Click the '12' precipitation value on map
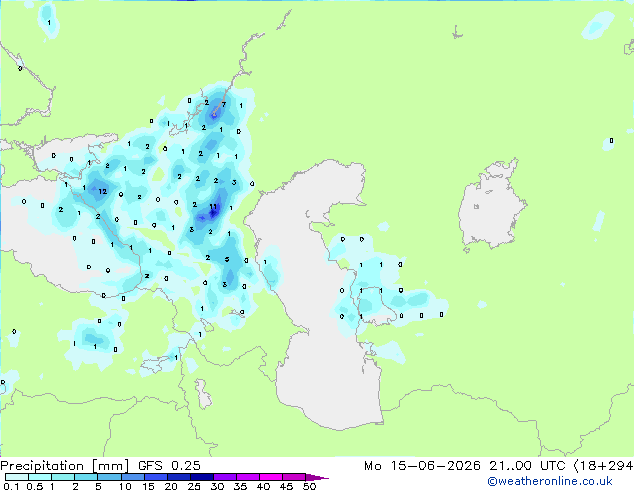The width and height of the screenshot is (634, 490). 103,192
